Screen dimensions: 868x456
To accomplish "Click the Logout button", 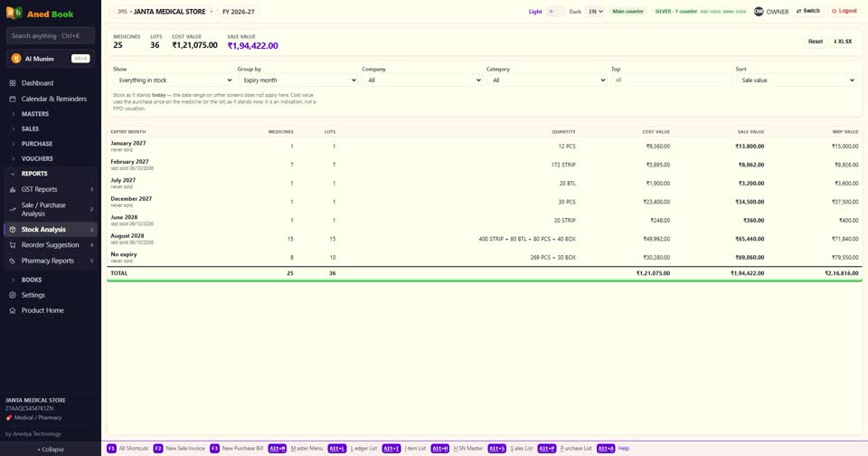I will pos(844,11).
